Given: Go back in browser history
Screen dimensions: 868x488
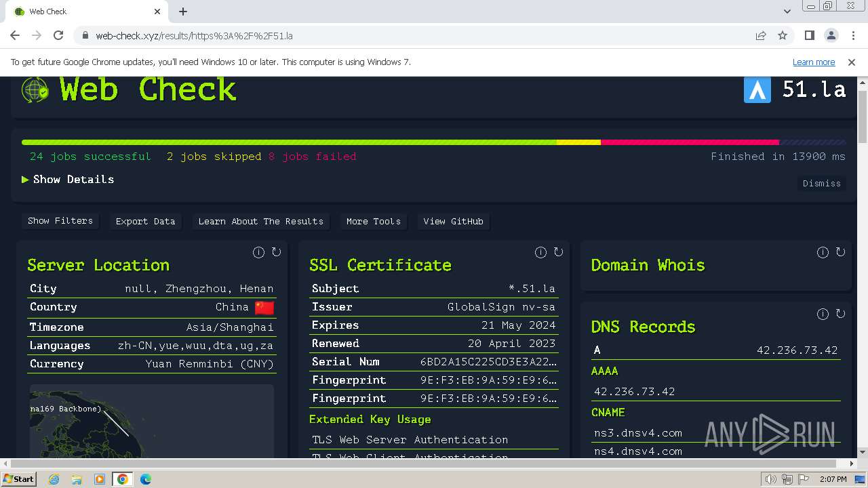Looking at the screenshot, I should tap(15, 35).
